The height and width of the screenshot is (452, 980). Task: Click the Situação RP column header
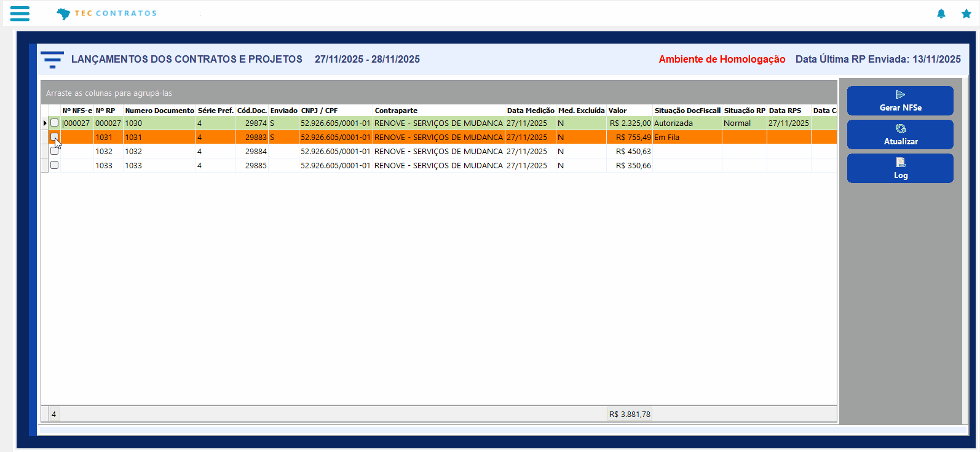[x=745, y=111]
